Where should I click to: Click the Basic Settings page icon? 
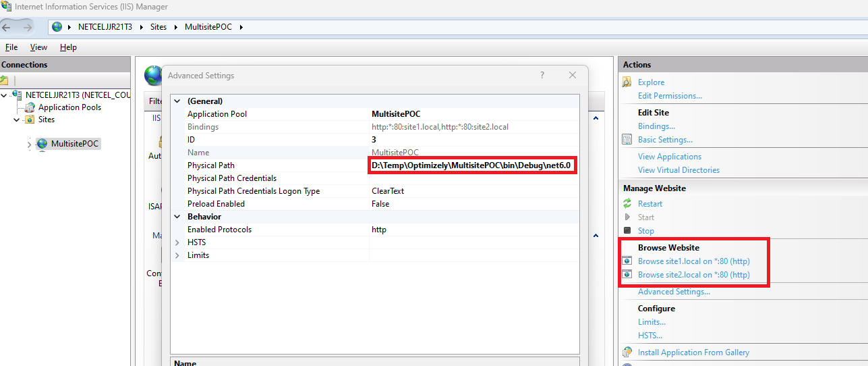point(627,140)
